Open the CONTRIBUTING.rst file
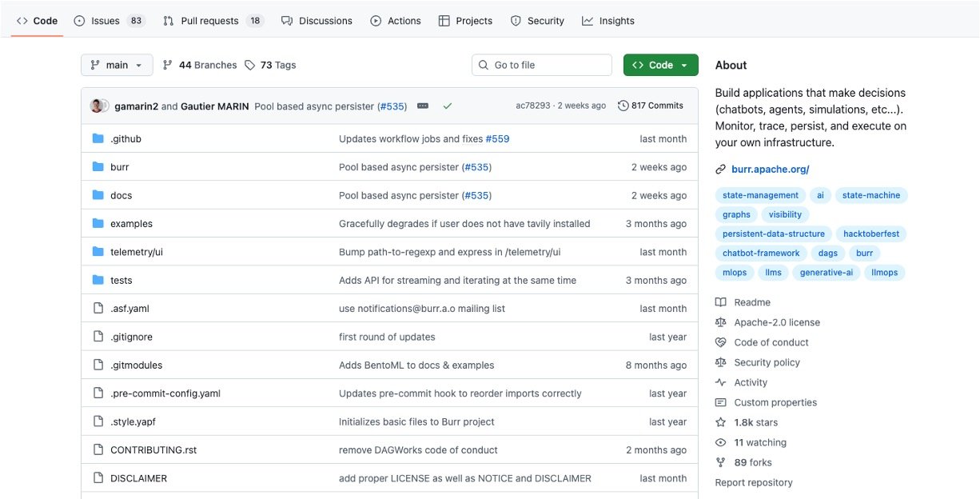The width and height of the screenshot is (980, 499). (x=153, y=450)
